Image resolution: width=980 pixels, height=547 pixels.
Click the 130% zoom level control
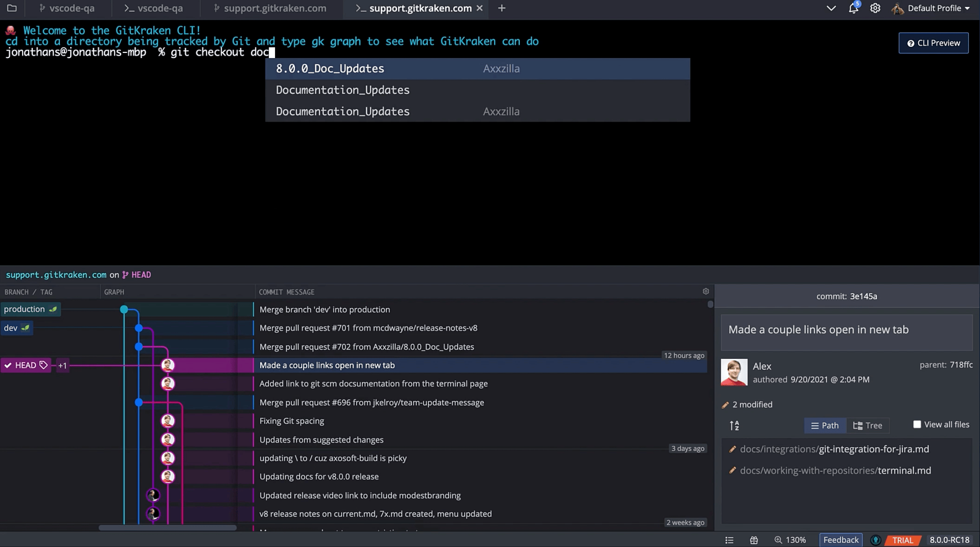tap(790, 540)
